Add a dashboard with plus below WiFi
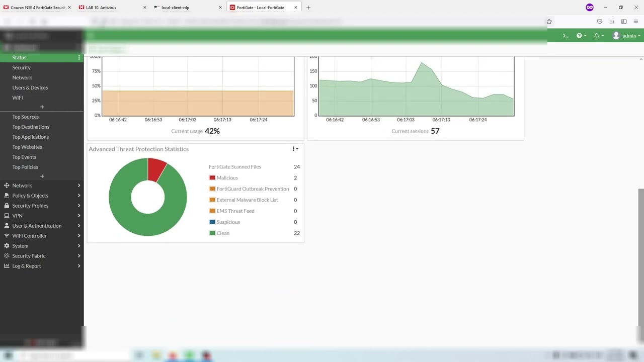Image resolution: width=644 pixels, height=362 pixels. coord(42,107)
